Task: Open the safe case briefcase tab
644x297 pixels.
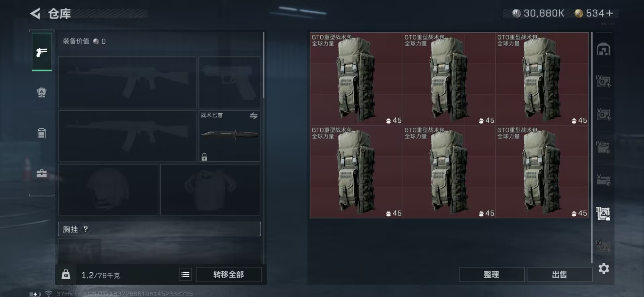Action: (42, 173)
